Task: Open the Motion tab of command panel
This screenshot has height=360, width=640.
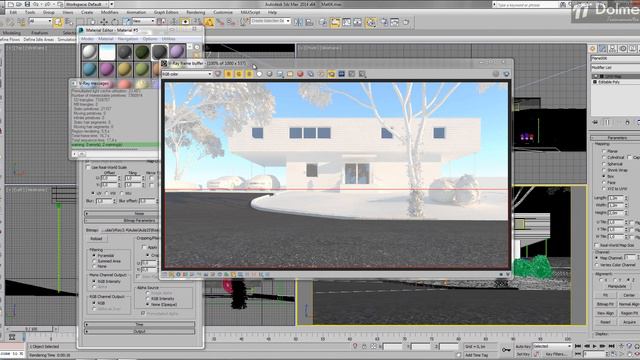Action: 623,49
